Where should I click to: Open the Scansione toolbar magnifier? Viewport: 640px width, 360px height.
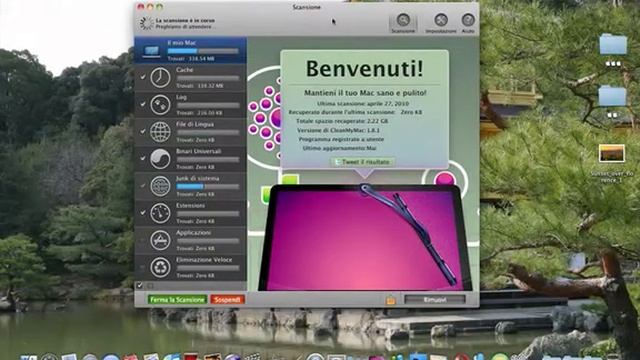(403, 20)
